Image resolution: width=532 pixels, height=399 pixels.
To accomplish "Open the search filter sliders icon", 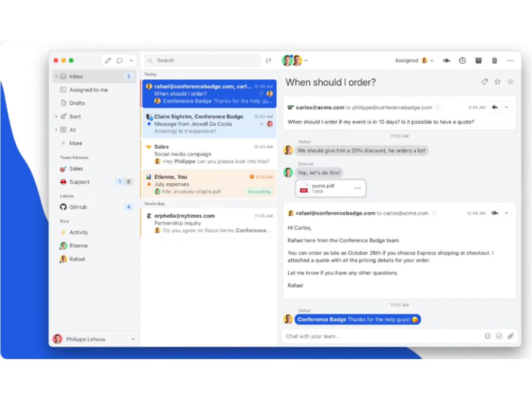I will click(268, 61).
